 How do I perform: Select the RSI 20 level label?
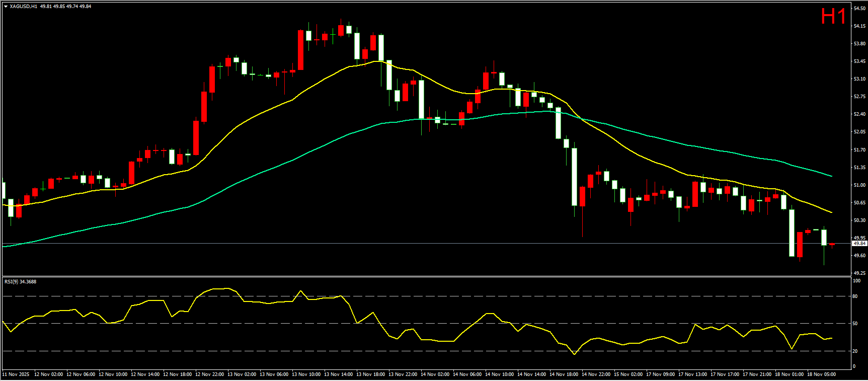pyautogui.click(x=855, y=351)
